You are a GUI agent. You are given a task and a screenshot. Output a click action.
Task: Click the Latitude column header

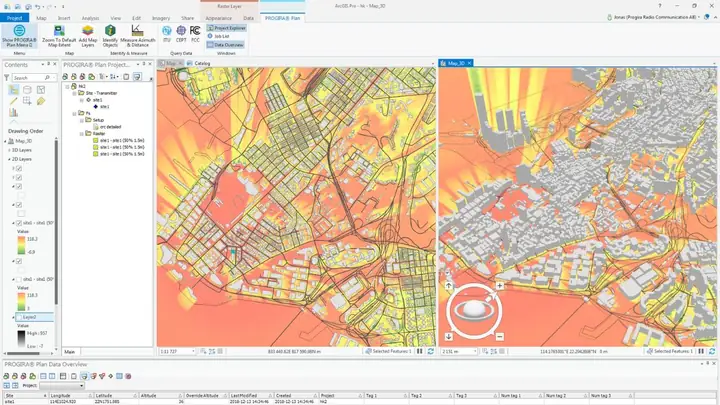tap(116, 395)
